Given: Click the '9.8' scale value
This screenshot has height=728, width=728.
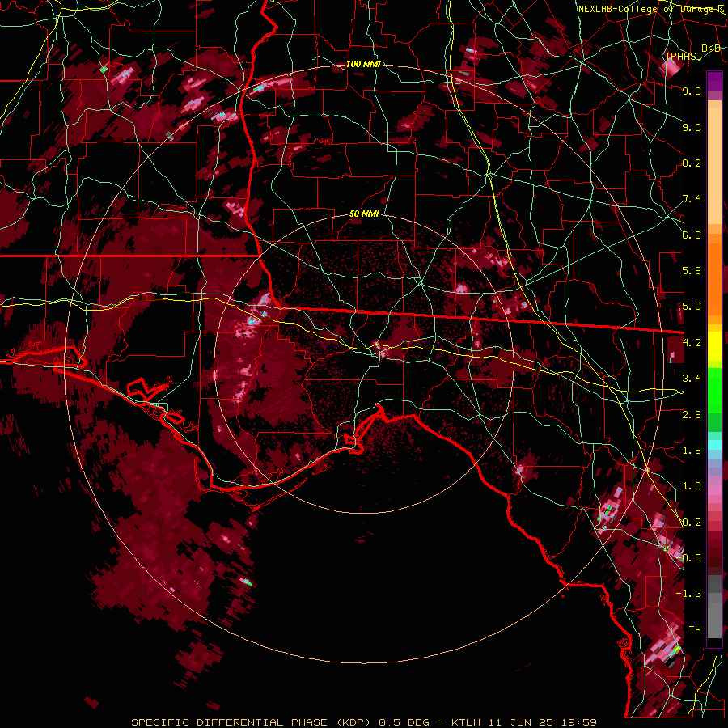Looking at the screenshot, I should click(692, 91).
